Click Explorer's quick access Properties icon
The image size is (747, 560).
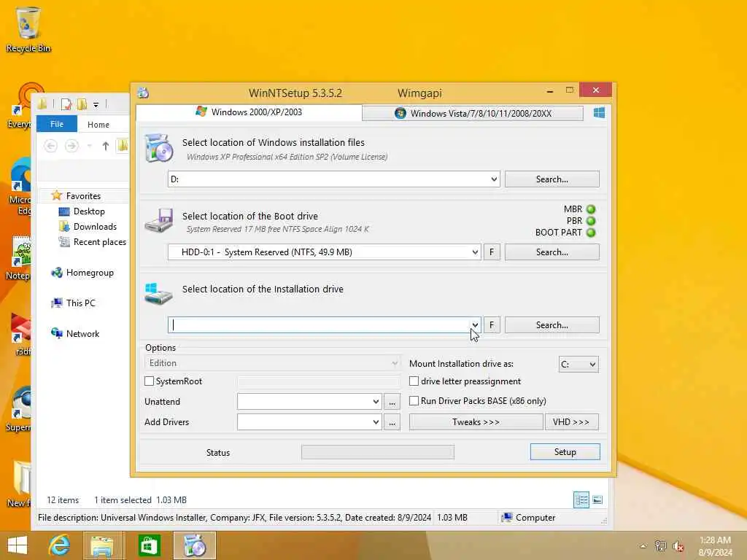click(66, 104)
